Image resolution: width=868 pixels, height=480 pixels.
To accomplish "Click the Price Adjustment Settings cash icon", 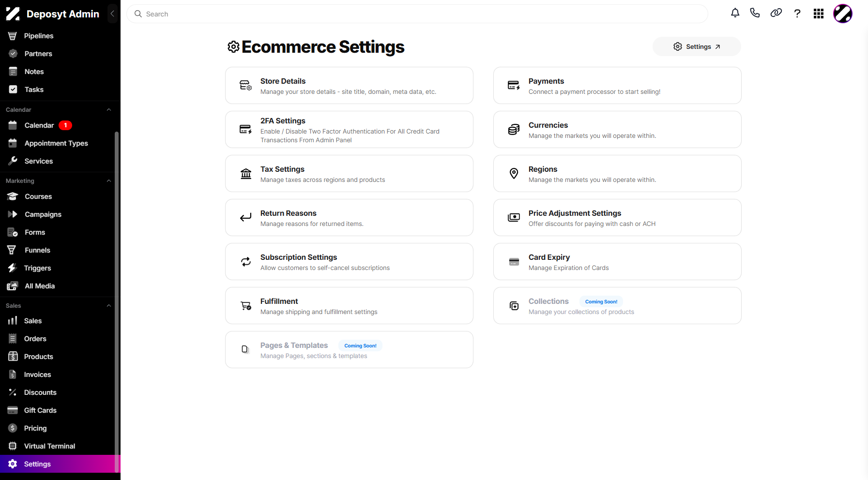I will click(x=514, y=218).
